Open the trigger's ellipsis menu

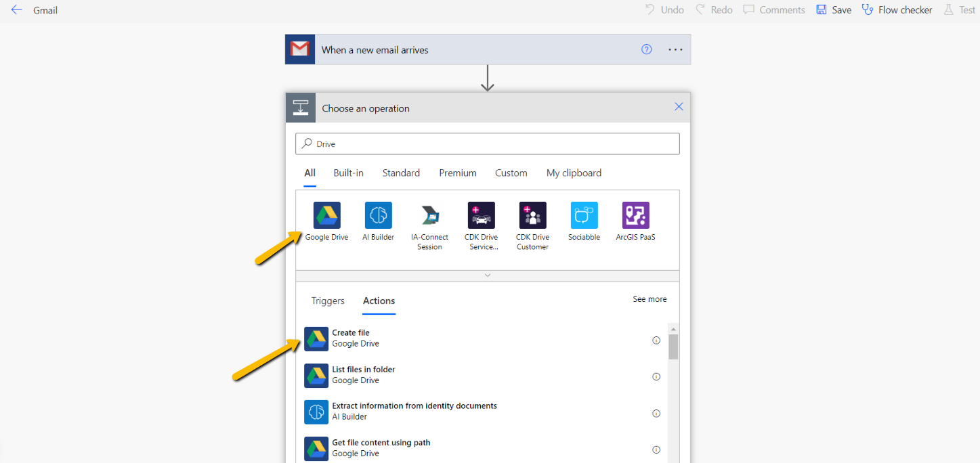[676, 49]
